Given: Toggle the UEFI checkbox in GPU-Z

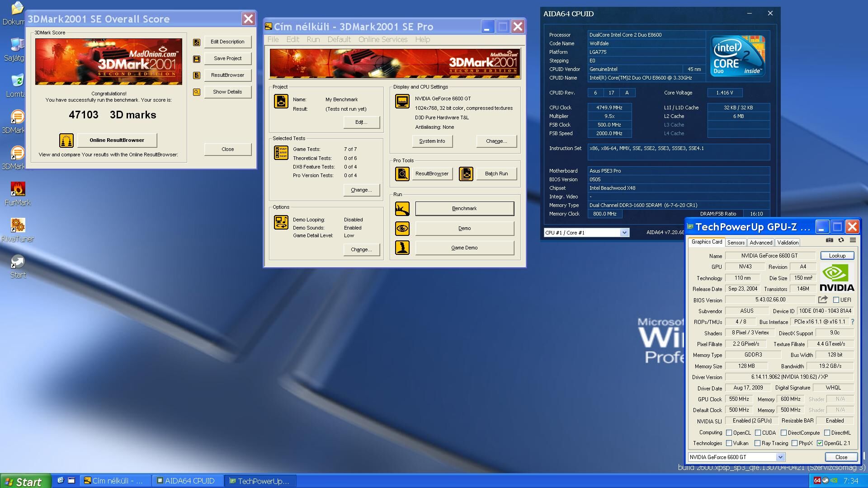Looking at the screenshot, I should [x=836, y=300].
